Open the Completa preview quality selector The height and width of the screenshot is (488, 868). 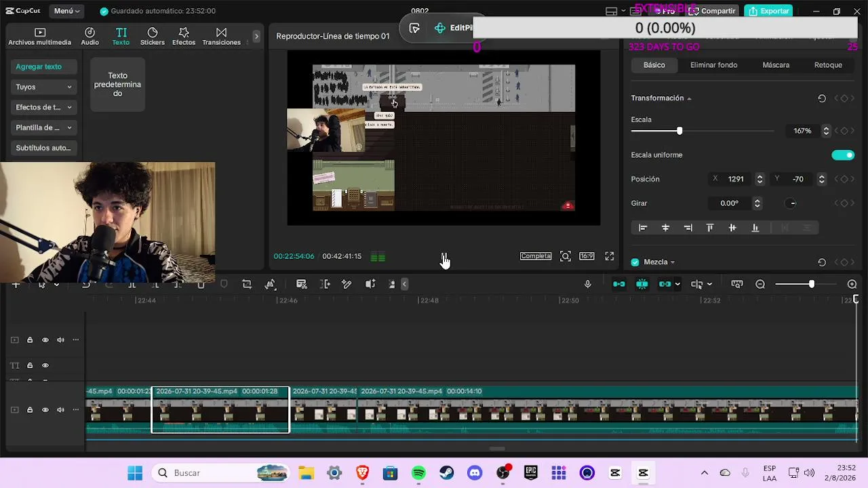click(x=536, y=256)
